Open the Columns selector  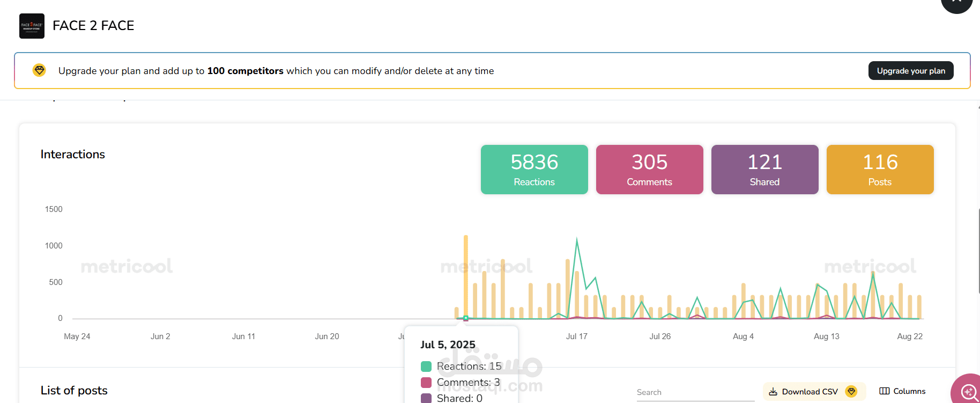click(x=903, y=391)
